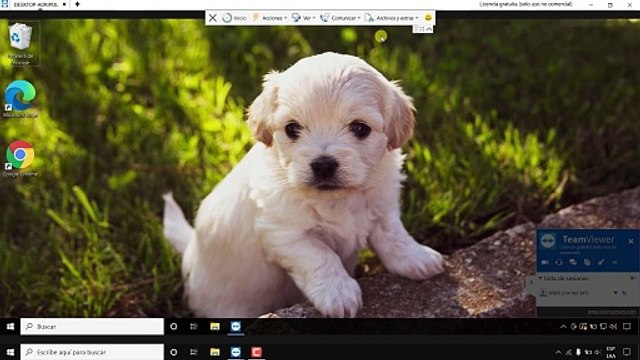Select the Google Chrome desktop shortcut
Screen dimensions: 640x360
tap(20, 158)
